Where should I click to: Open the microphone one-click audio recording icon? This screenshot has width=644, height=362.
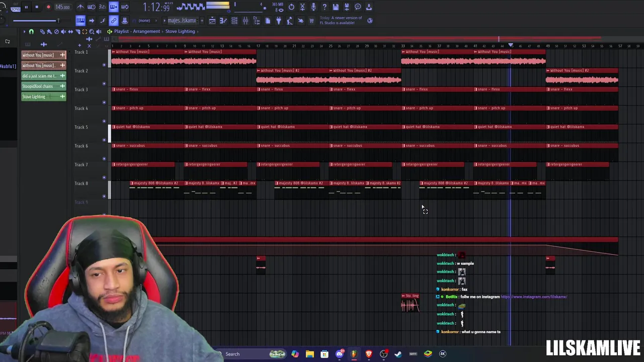click(x=313, y=7)
